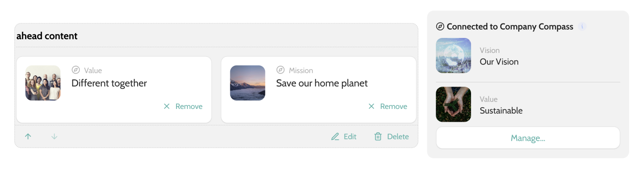This screenshot has width=644, height=172.
Task: Remove the Different together value
Action: tap(183, 106)
